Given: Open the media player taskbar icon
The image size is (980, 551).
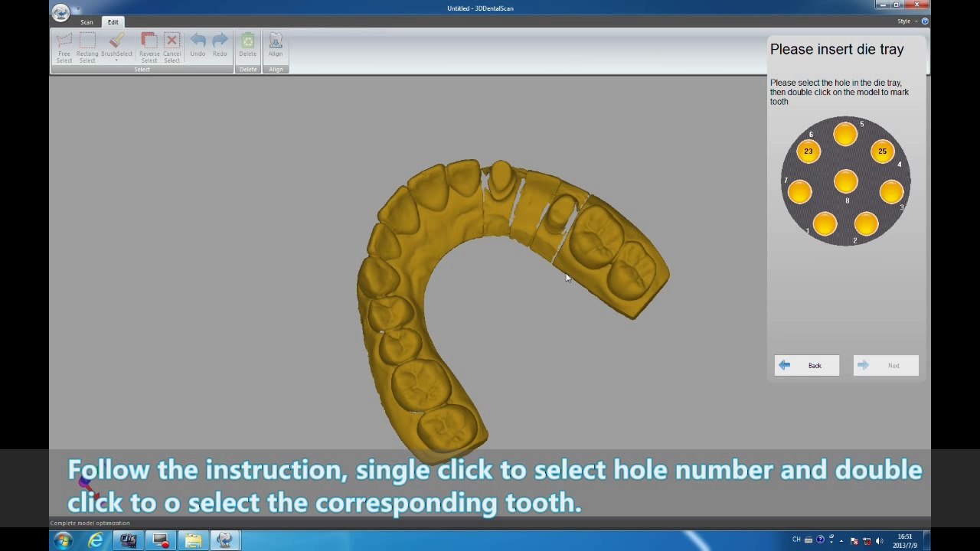Looking at the screenshot, I should point(128,541).
